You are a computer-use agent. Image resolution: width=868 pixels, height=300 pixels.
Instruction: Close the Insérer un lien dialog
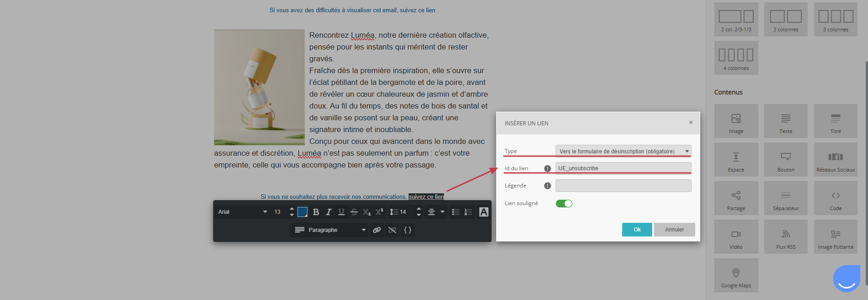tap(691, 123)
